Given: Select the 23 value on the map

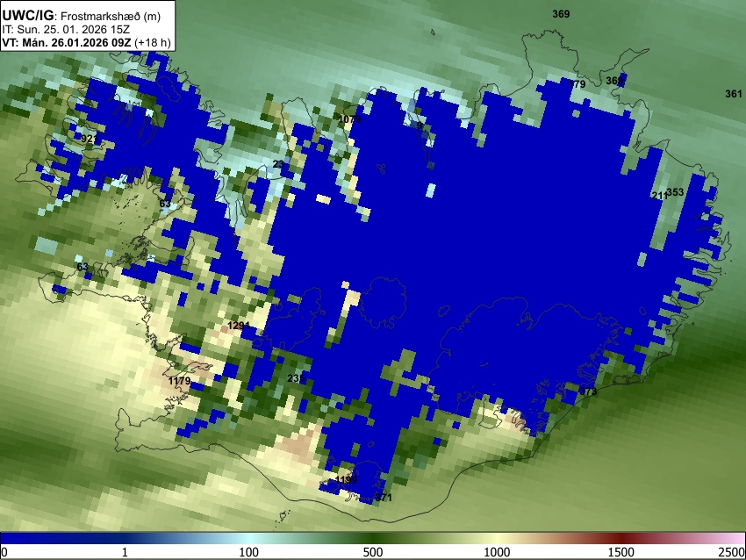Looking at the screenshot, I should tap(278, 164).
